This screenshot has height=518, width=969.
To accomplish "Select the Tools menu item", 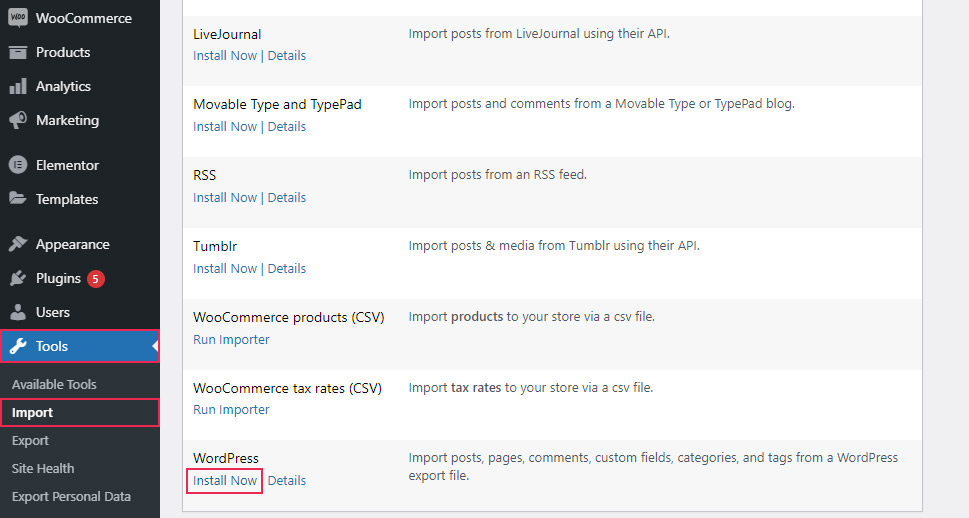I will [x=80, y=346].
